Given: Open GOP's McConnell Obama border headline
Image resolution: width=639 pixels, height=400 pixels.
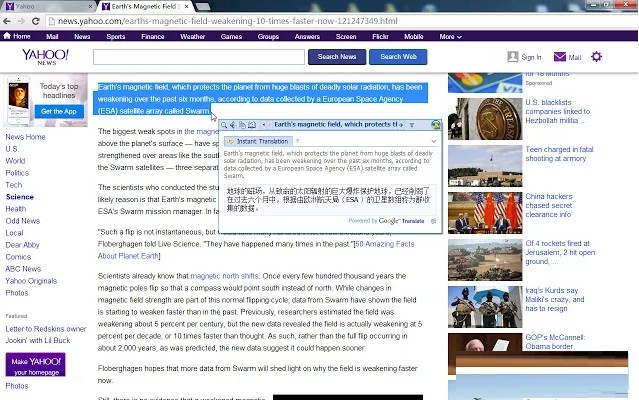Looking at the screenshot, I should pyautogui.click(x=555, y=342).
